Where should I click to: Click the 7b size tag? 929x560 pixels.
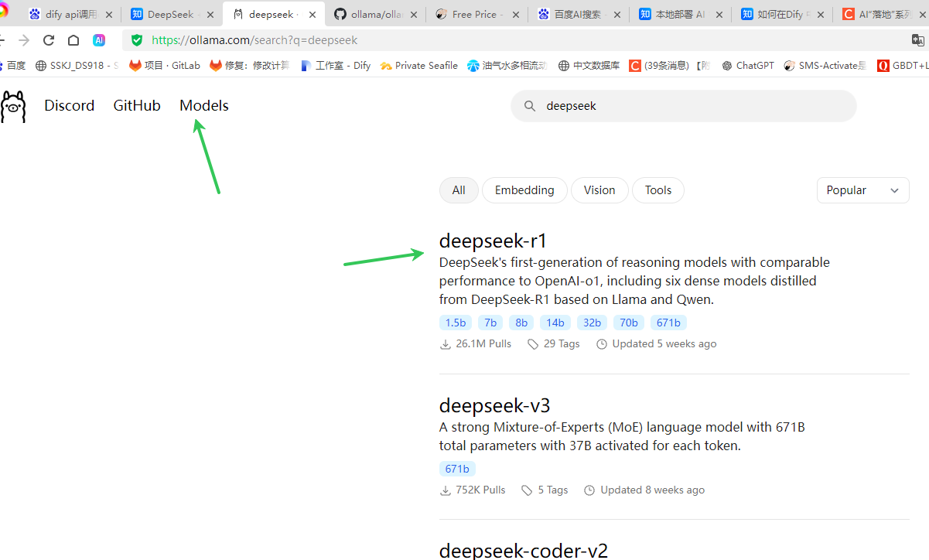[490, 323]
